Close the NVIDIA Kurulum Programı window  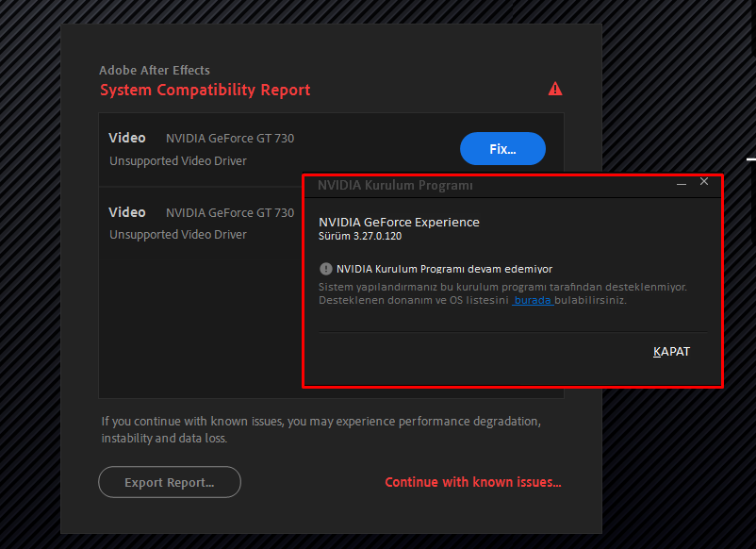tap(704, 181)
